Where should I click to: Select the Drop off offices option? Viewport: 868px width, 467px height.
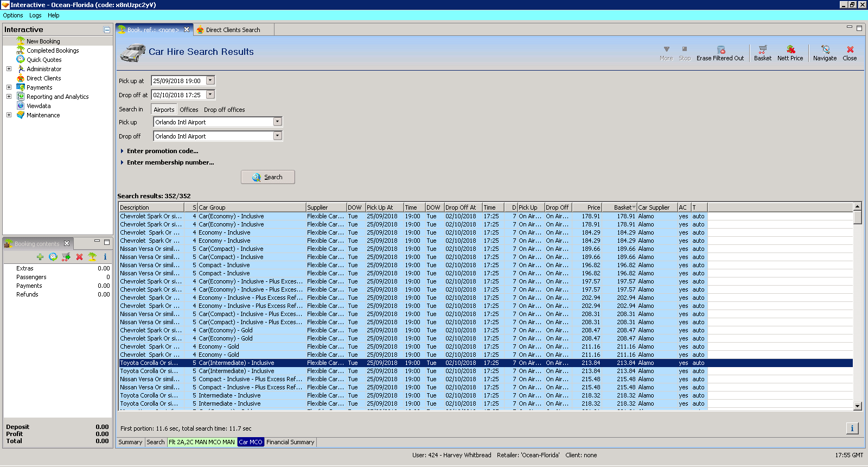pyautogui.click(x=224, y=110)
